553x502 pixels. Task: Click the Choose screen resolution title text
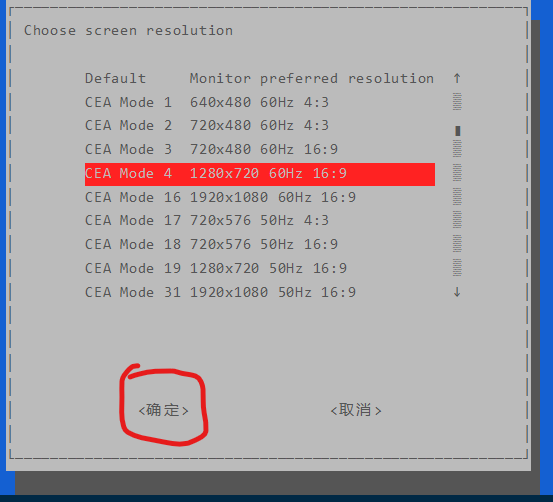point(128,31)
